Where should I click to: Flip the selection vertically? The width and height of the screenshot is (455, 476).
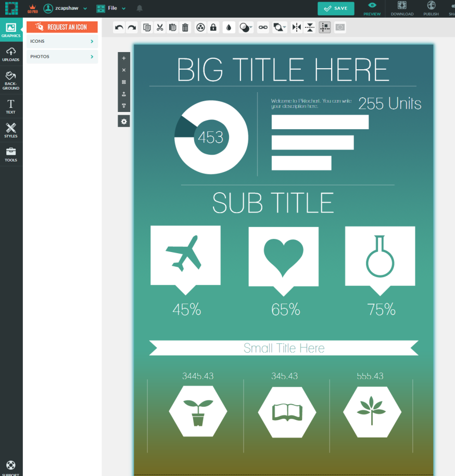point(310,27)
